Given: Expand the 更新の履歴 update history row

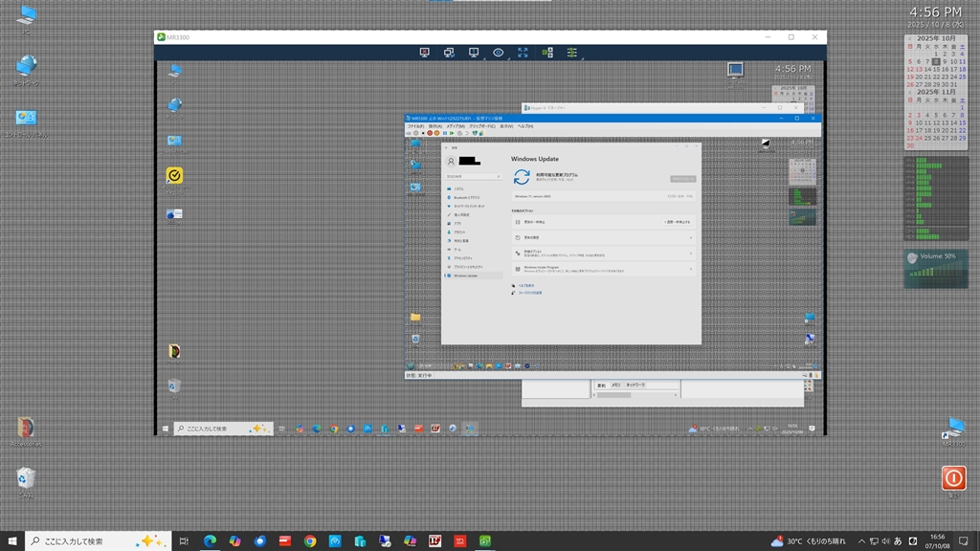Looking at the screenshot, I should tap(602, 237).
